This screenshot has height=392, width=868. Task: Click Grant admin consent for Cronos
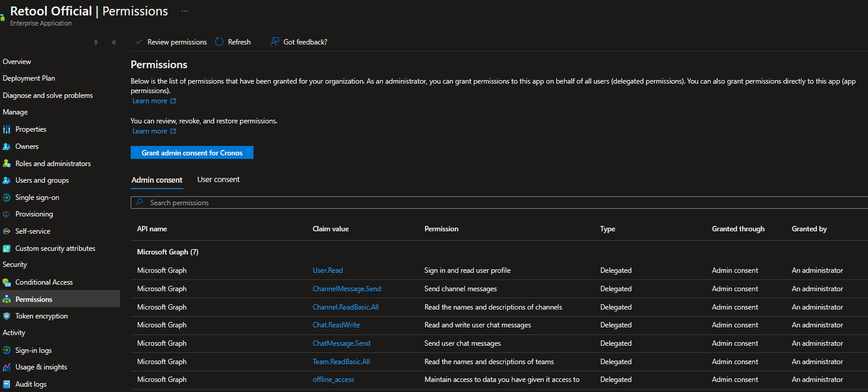[192, 153]
